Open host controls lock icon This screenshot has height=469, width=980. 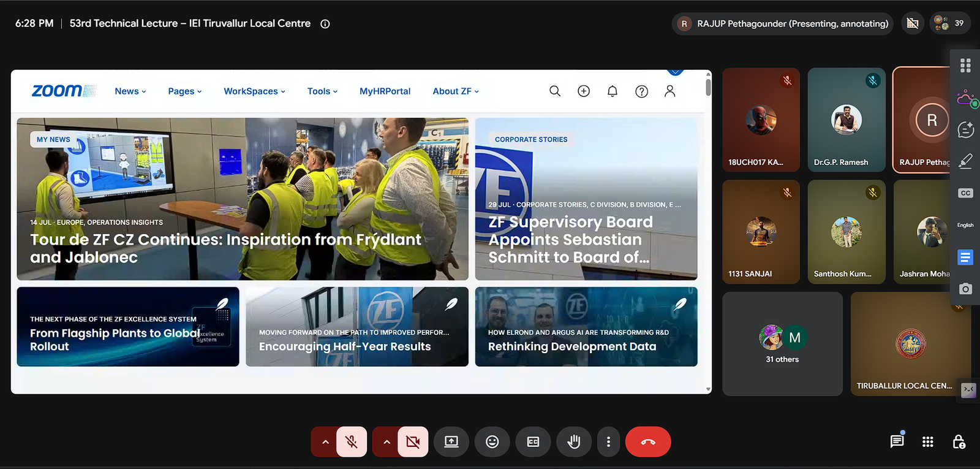click(x=959, y=441)
